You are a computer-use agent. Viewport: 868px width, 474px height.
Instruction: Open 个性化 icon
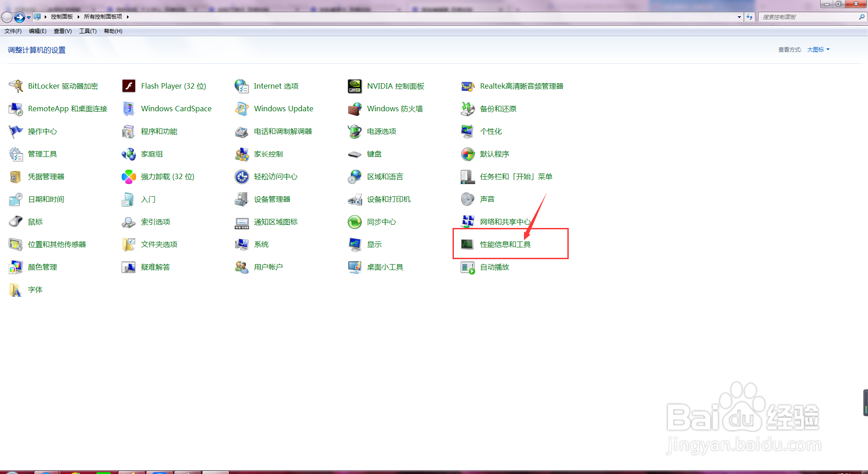468,131
